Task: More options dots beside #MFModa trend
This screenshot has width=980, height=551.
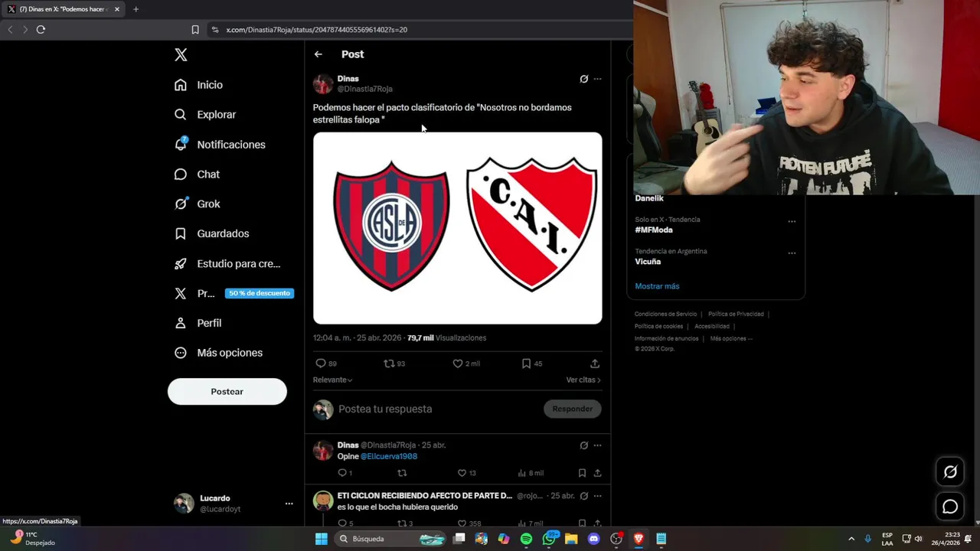Action: point(792,221)
